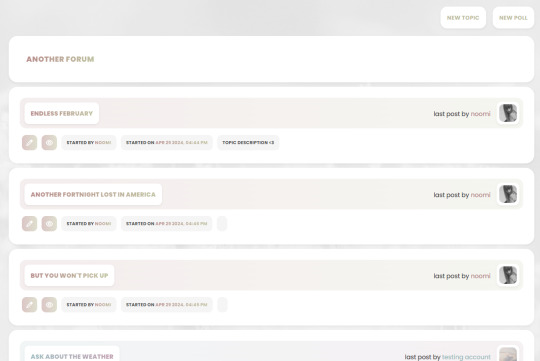
Task: Open the But You Won't Pick Up topic
Action: (69, 276)
